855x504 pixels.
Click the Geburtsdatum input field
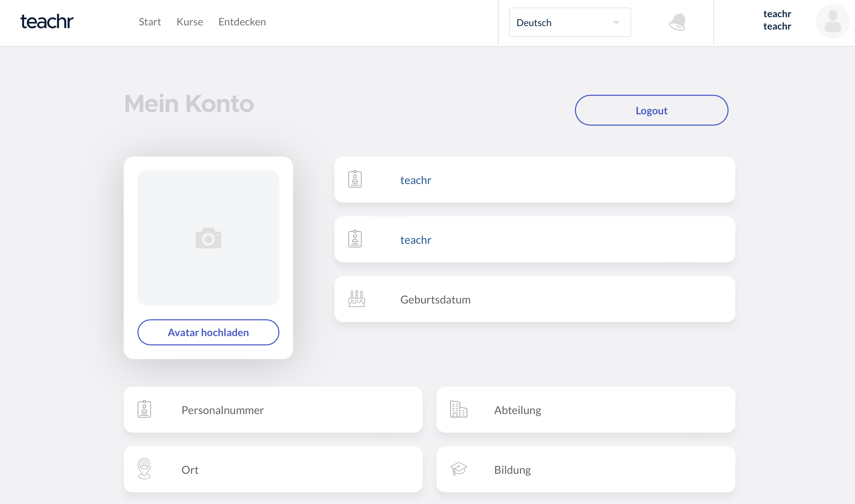point(550,299)
